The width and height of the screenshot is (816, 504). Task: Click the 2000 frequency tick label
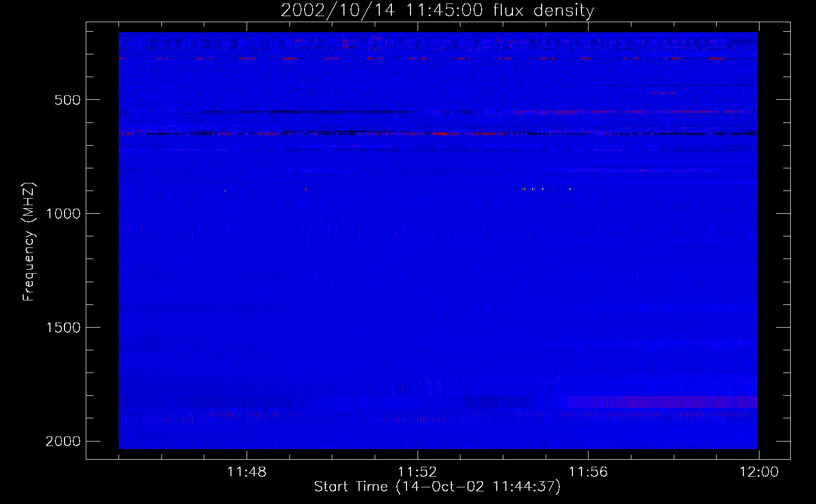tap(63, 442)
